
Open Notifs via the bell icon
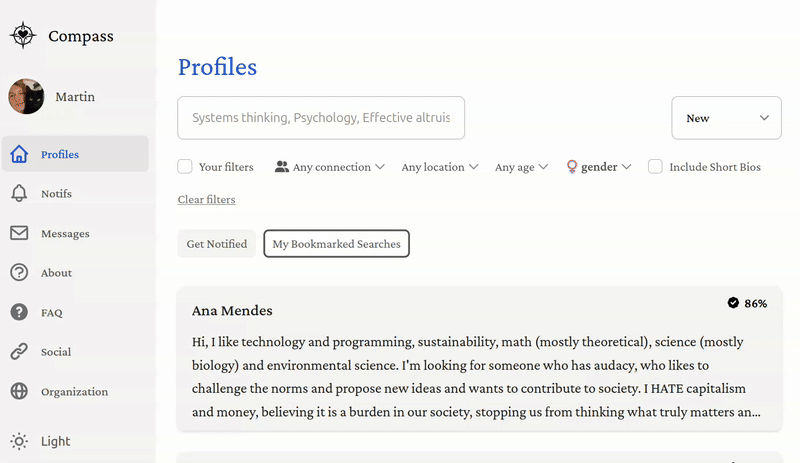(x=18, y=193)
